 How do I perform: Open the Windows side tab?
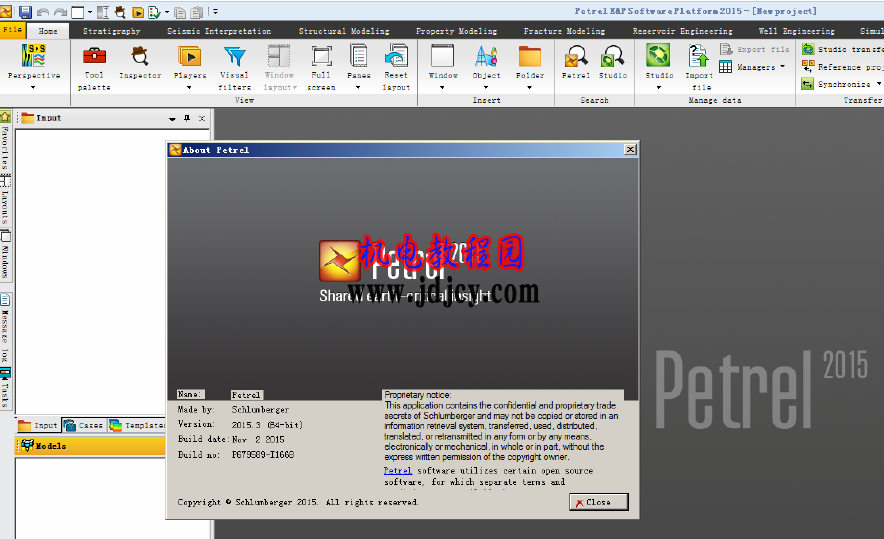[5, 255]
